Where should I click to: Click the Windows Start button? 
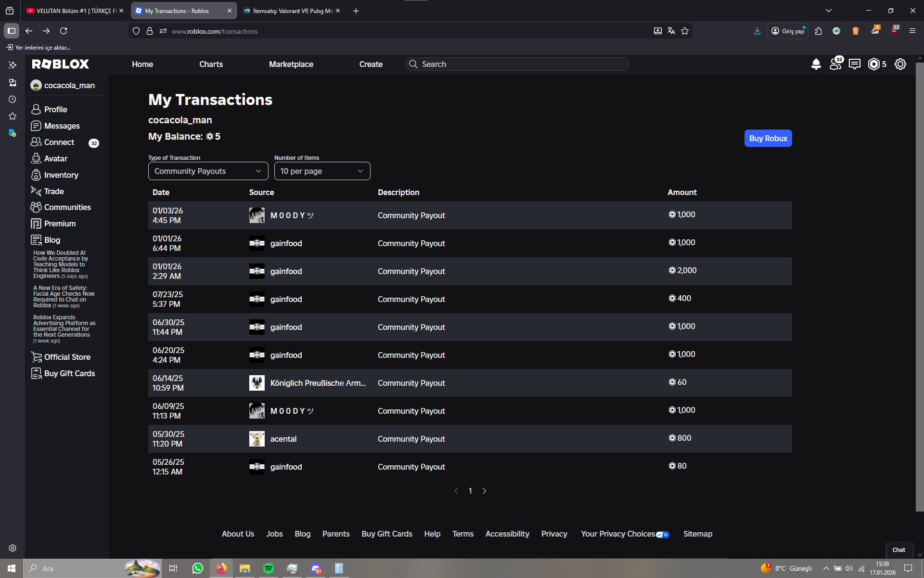(x=12, y=568)
